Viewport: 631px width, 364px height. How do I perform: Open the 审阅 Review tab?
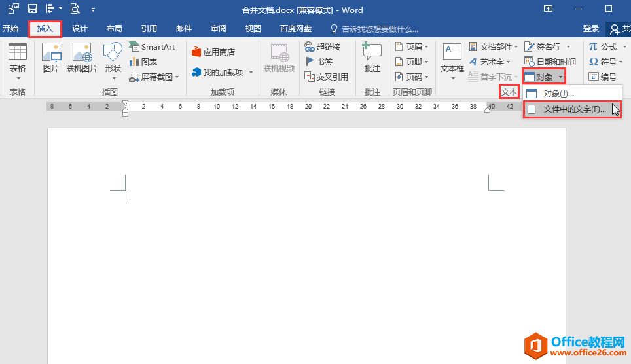click(x=219, y=29)
